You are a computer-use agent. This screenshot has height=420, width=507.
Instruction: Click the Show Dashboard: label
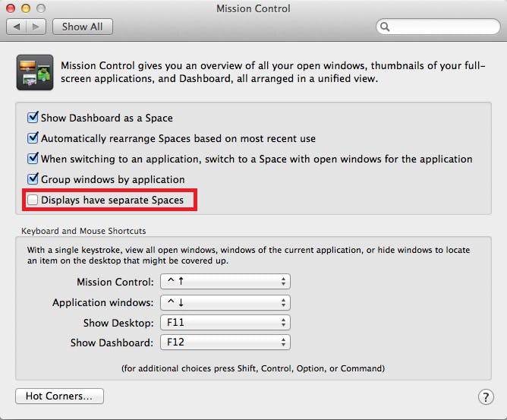[112, 343]
